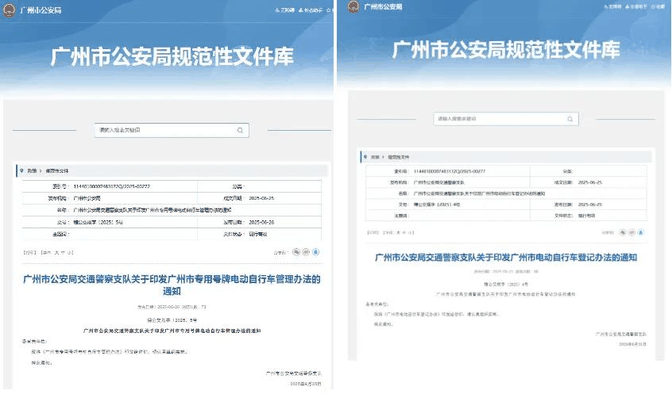Click first share icon (WeChat) on left page
This screenshot has width=672, height=398.
pyautogui.click(x=296, y=252)
